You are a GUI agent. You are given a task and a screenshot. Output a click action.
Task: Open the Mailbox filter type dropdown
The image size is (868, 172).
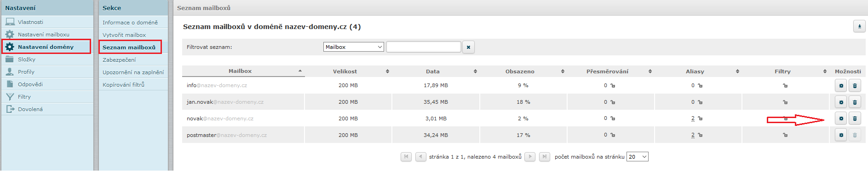pos(354,47)
